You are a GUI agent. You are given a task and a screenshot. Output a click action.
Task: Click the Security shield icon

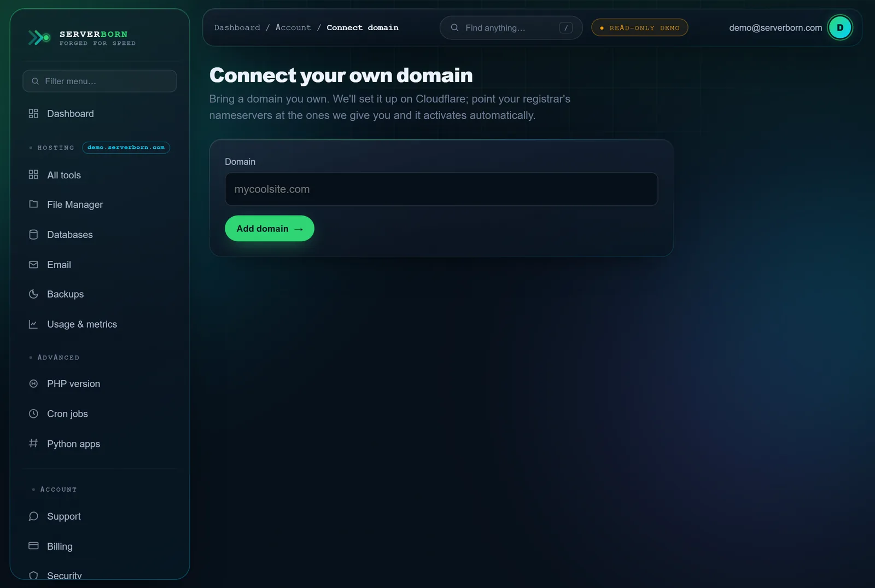33,575
